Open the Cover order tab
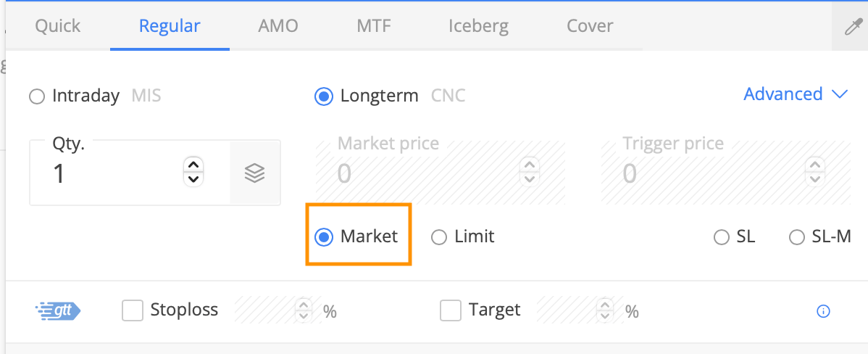The width and height of the screenshot is (868, 354). click(x=590, y=26)
